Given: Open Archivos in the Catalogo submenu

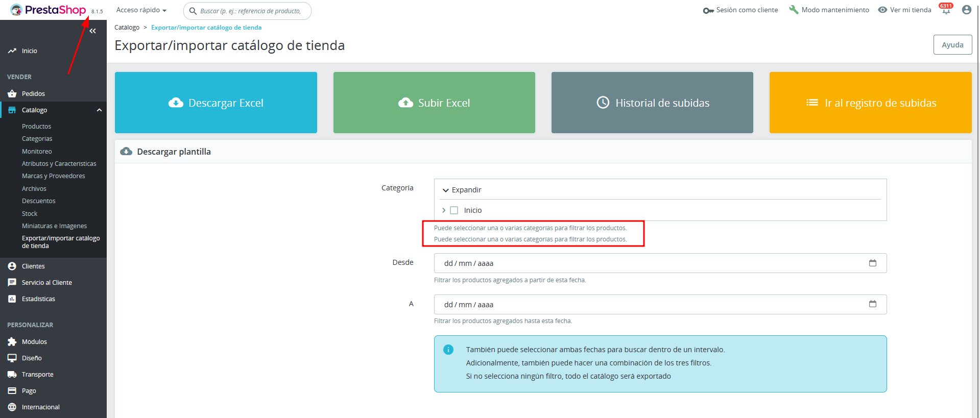Looking at the screenshot, I should [34, 189].
